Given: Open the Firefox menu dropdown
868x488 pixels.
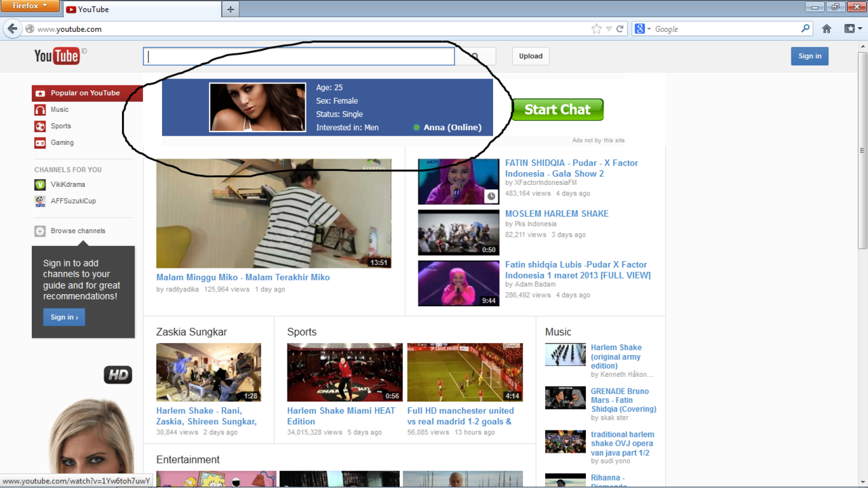Looking at the screenshot, I should [x=30, y=6].
